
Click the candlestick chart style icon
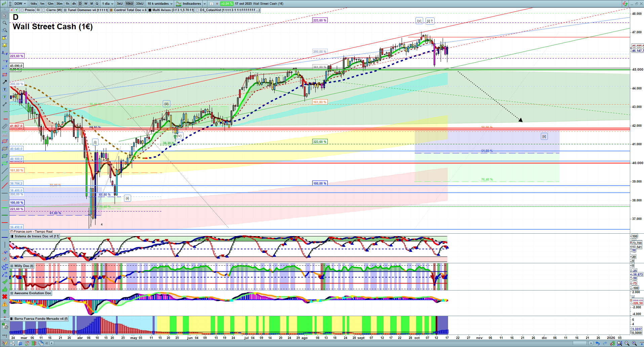[3, 4]
